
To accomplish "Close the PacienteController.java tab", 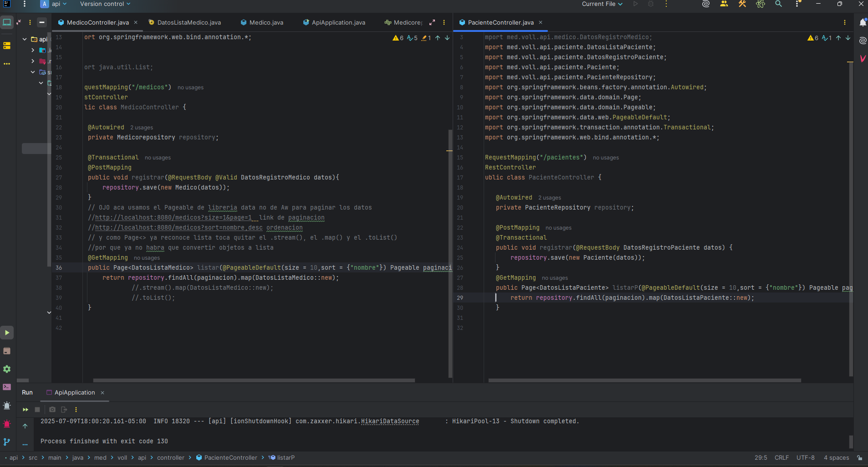I will coord(541,22).
